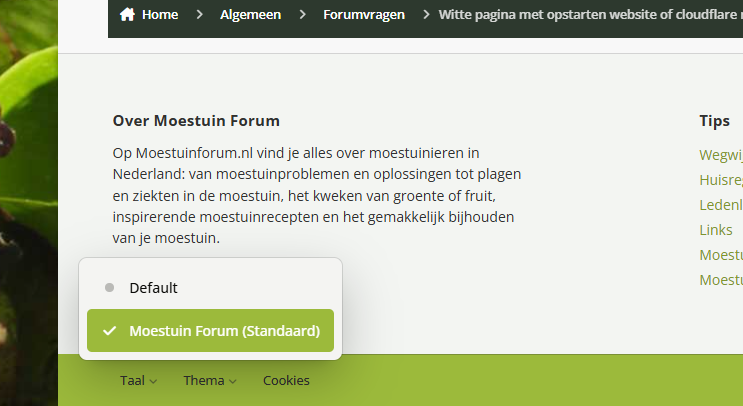Expand the Taal language dropdown
Image resolution: width=743 pixels, height=406 pixels.
[x=138, y=380]
